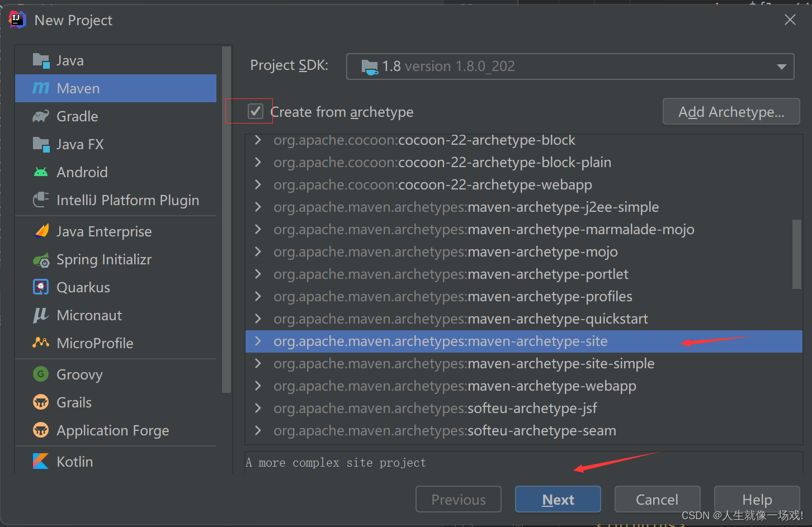
Task: Expand cocoon-22-archetype-webapp node
Action: (258, 184)
